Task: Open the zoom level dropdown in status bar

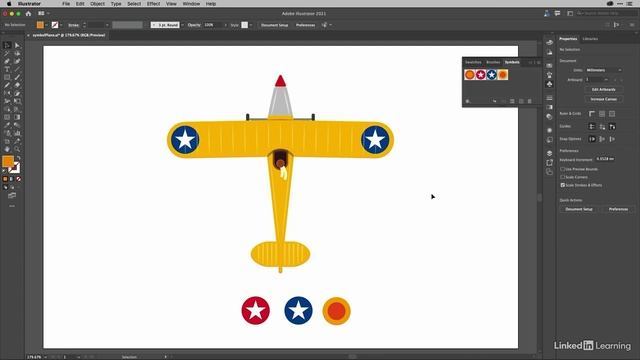Action: pyautogui.click(x=45, y=357)
